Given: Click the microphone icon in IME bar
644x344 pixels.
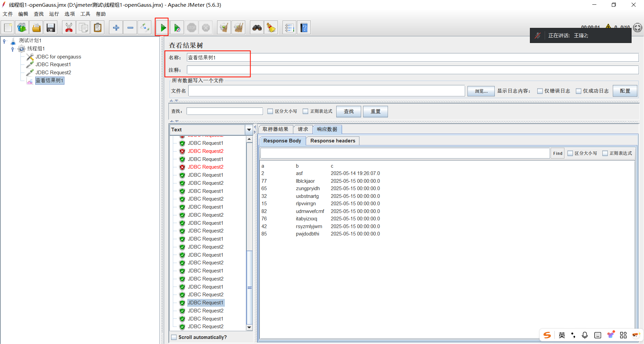Looking at the screenshot, I should 585,335.
